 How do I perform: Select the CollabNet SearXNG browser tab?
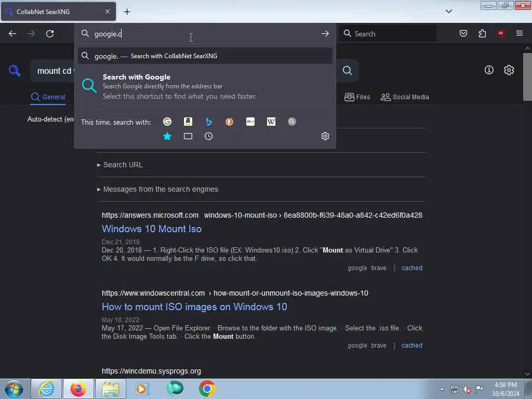(x=58, y=11)
